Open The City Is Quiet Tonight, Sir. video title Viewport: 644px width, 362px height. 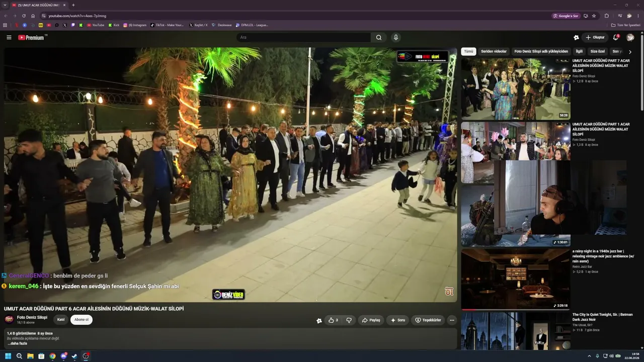click(603, 317)
